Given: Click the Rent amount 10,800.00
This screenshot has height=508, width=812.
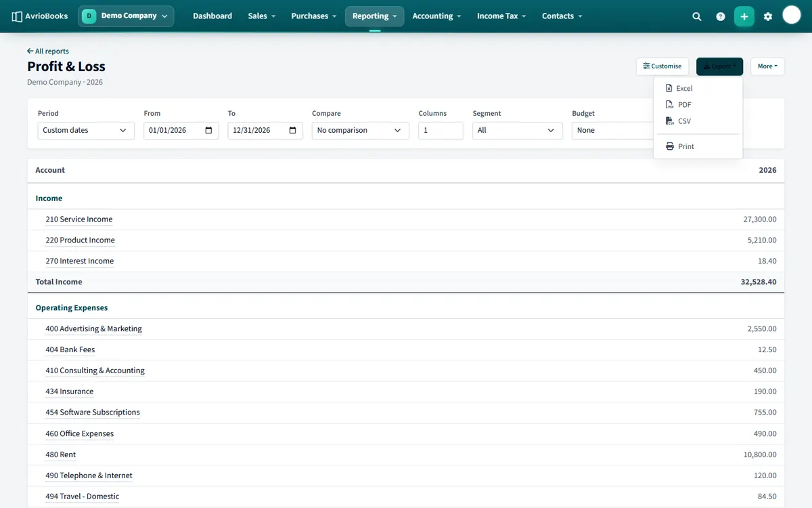Looking at the screenshot, I should coord(760,455).
